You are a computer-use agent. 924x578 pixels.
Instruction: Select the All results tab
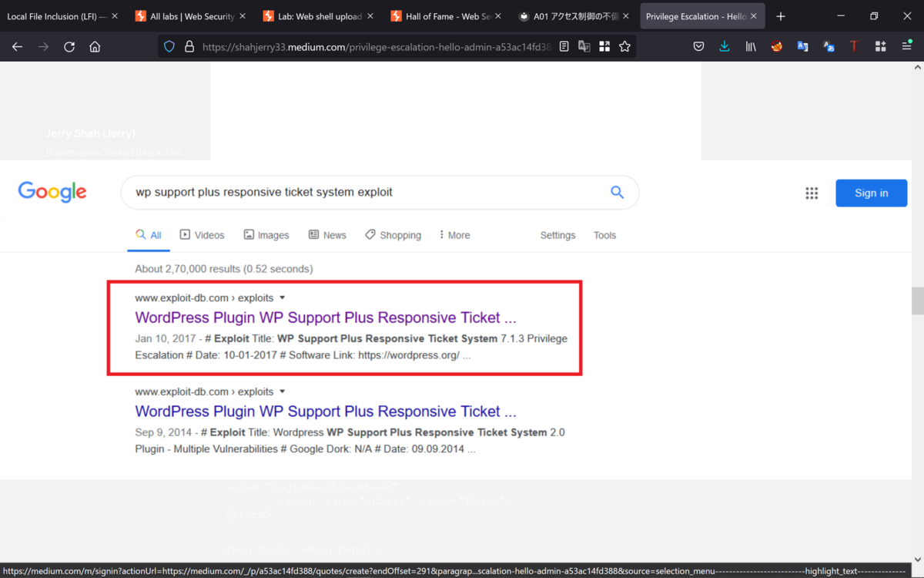point(149,235)
